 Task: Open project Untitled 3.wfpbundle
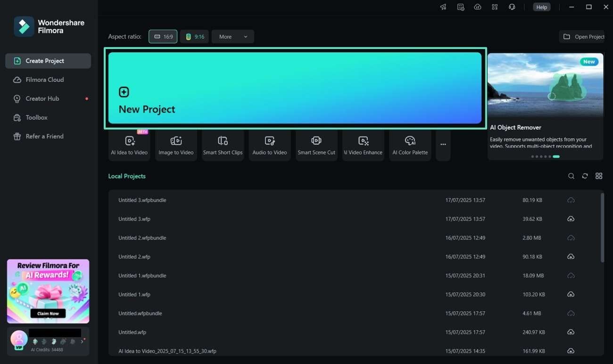356,200
